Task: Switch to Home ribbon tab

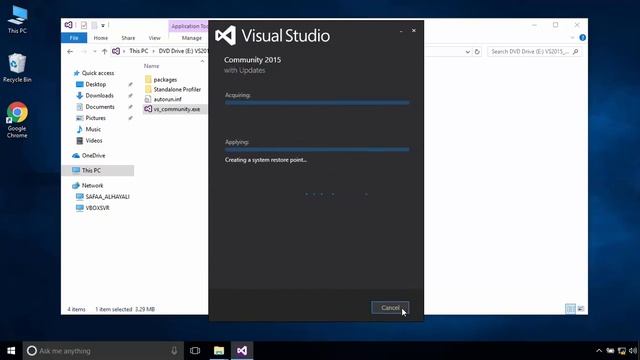Action: [100, 38]
